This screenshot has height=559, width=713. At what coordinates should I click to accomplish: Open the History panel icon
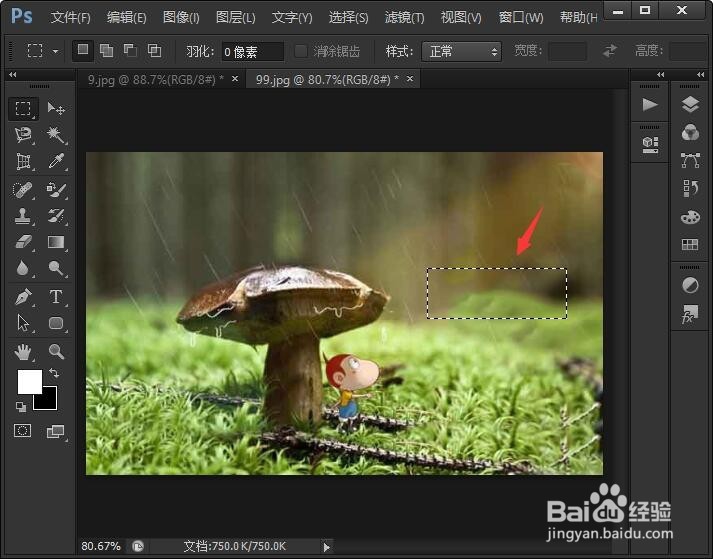690,188
